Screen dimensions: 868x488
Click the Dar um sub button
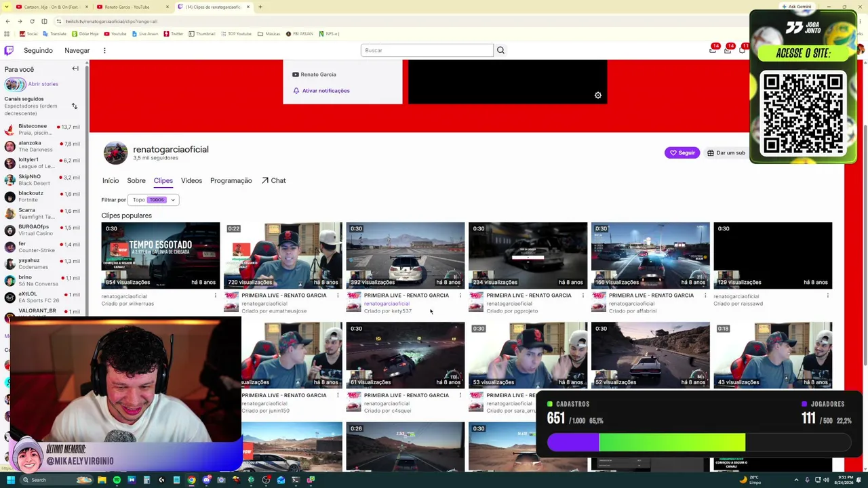pyautogui.click(x=726, y=153)
